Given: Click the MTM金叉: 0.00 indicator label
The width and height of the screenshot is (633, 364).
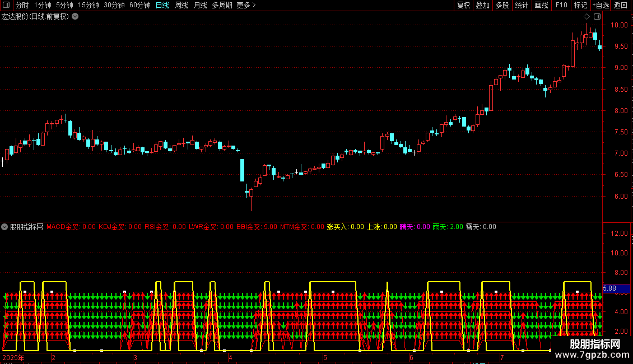Looking at the screenshot, I should [302, 227].
